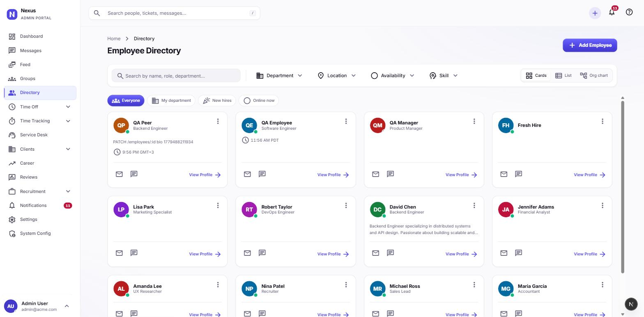Open QA Peer card options menu
The height and width of the screenshot is (317, 644).
[218, 121]
